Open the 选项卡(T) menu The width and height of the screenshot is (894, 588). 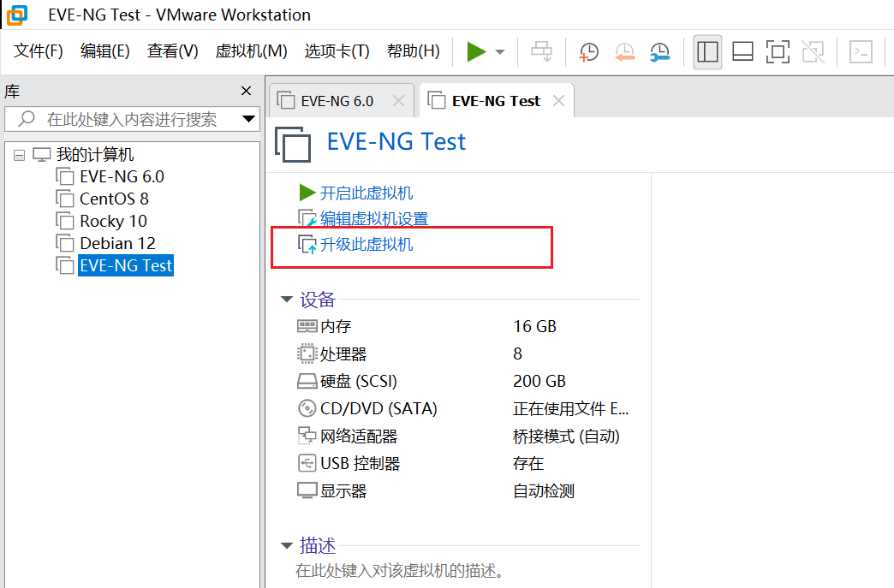[337, 51]
